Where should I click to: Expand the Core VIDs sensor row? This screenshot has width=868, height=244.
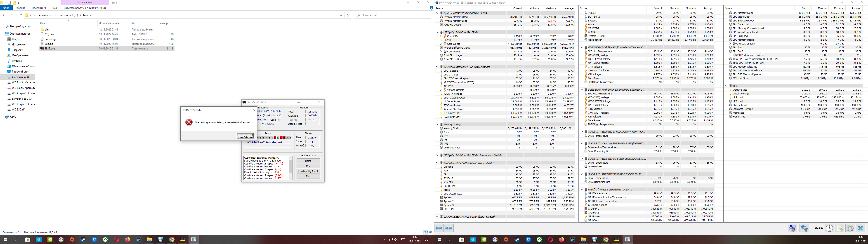(x=441, y=36)
